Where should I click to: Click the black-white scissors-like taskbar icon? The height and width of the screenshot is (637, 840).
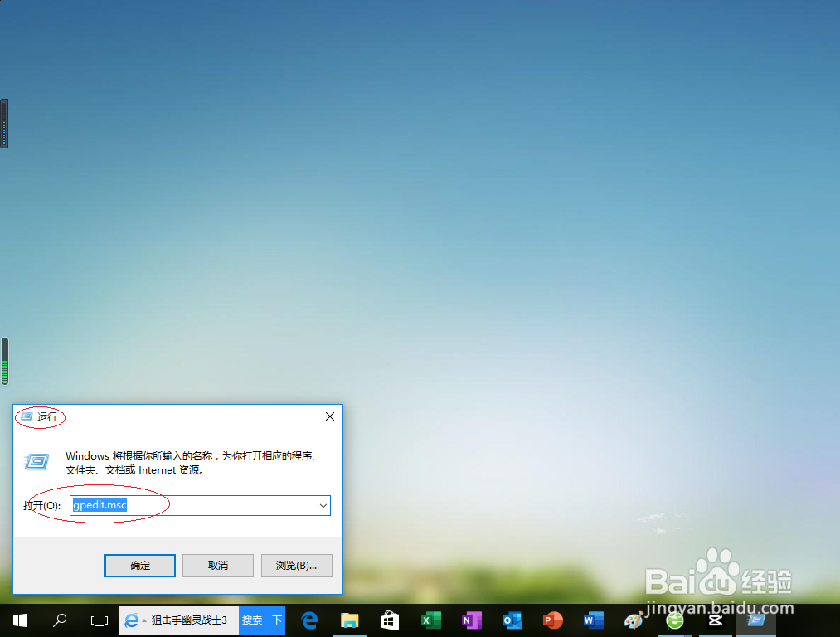(715, 620)
